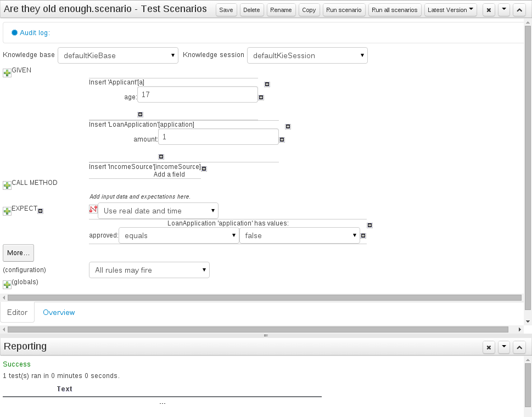Open the 'All rules may fire' configuration dropdown
This screenshot has width=532, height=417.
pyautogui.click(x=149, y=270)
